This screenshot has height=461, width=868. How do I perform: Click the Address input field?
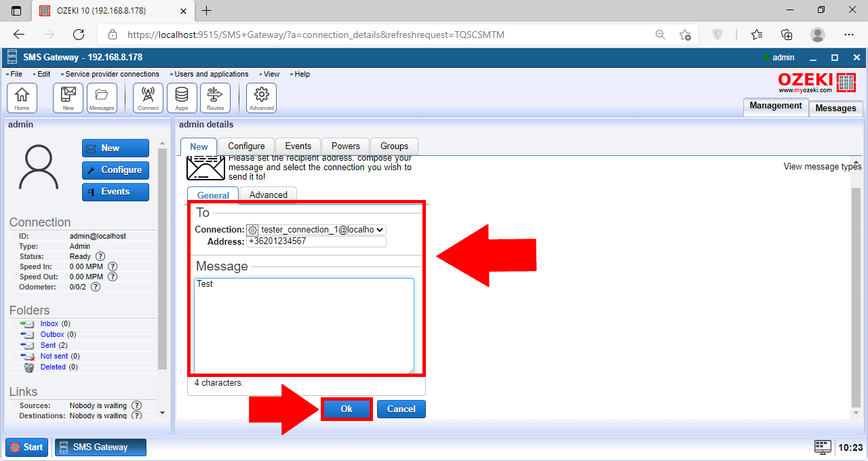click(x=317, y=241)
